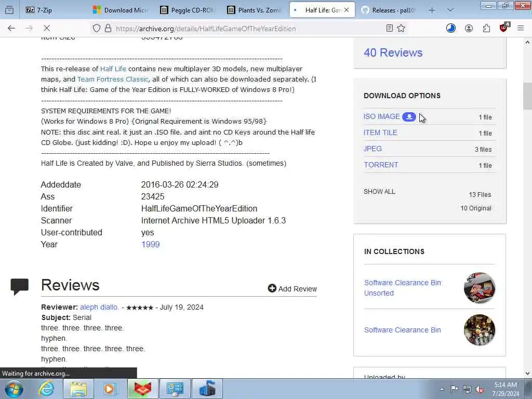532x399 pixels.
Task: List all tabs dropdown arrow
Action: click(450, 10)
